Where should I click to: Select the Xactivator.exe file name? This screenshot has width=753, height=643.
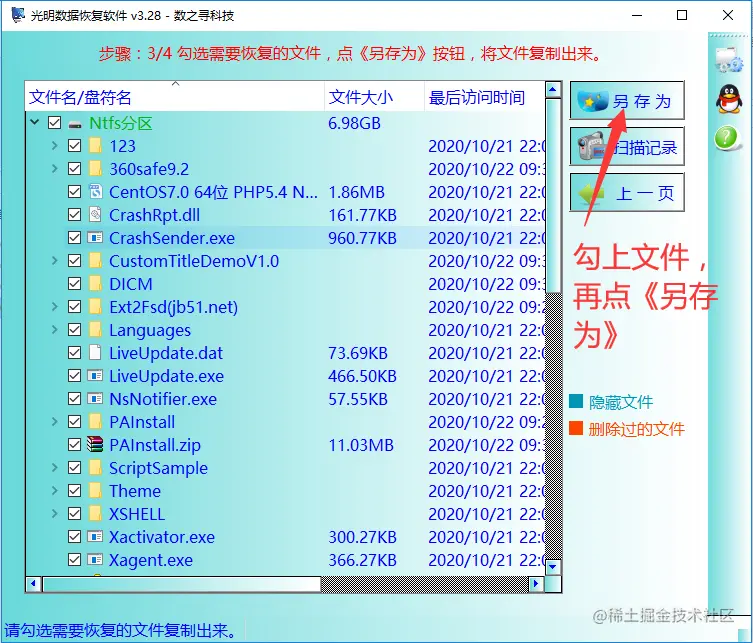point(162,537)
